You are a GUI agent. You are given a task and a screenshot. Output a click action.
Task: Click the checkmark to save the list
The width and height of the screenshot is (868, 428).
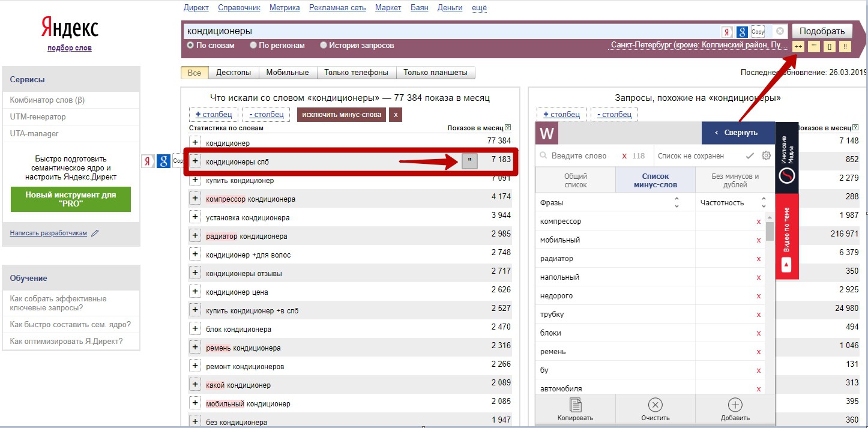point(750,156)
